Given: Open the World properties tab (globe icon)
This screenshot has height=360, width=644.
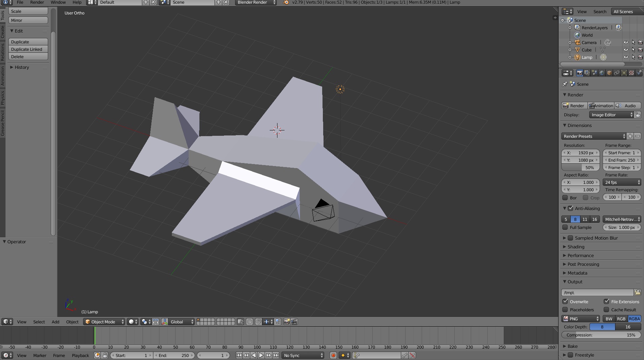Looking at the screenshot, I should (x=602, y=73).
